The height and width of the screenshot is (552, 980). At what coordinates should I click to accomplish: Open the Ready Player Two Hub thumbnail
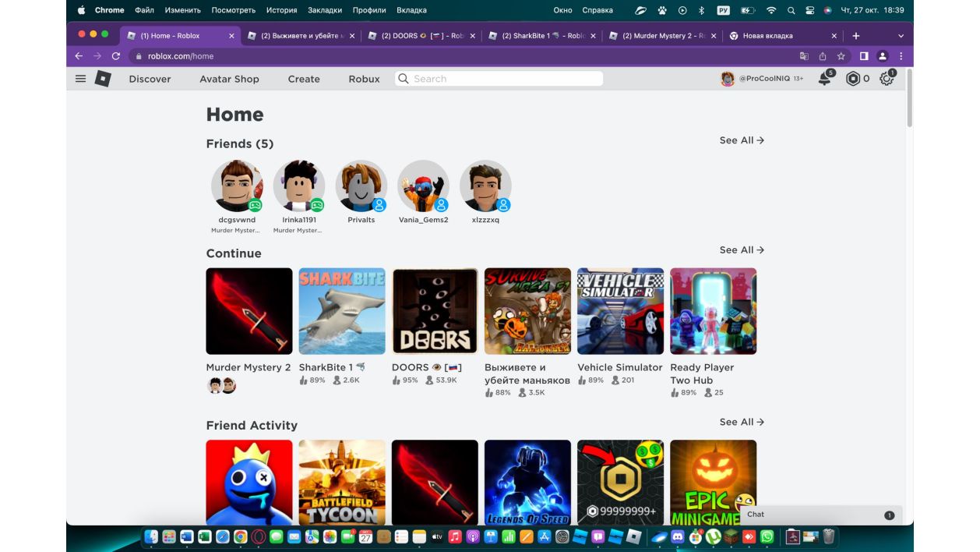pyautogui.click(x=714, y=311)
